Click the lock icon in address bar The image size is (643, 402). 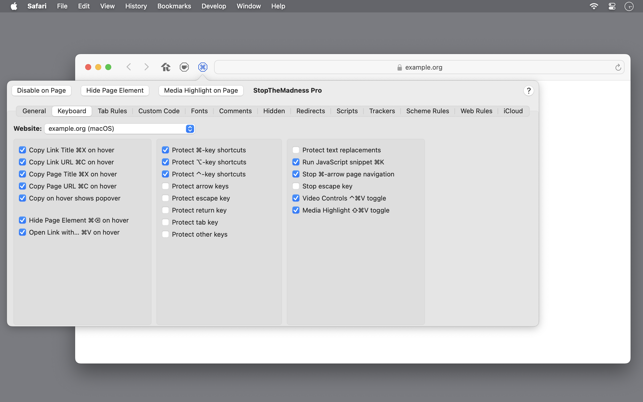point(399,67)
